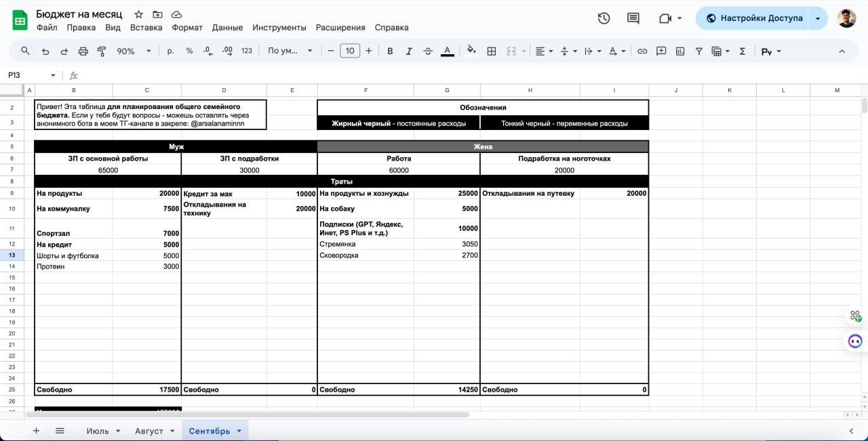Open the Google Sheets home icon
The height and width of the screenshot is (441, 868).
point(20,20)
